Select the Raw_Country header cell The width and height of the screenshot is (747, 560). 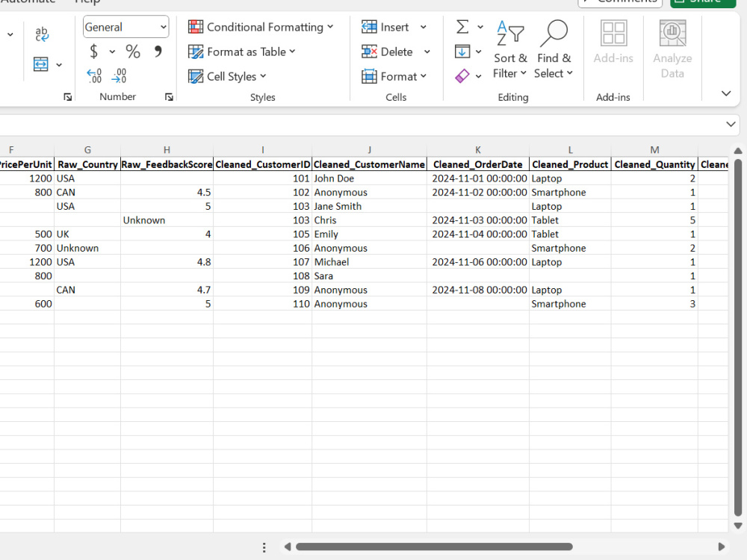click(x=87, y=164)
